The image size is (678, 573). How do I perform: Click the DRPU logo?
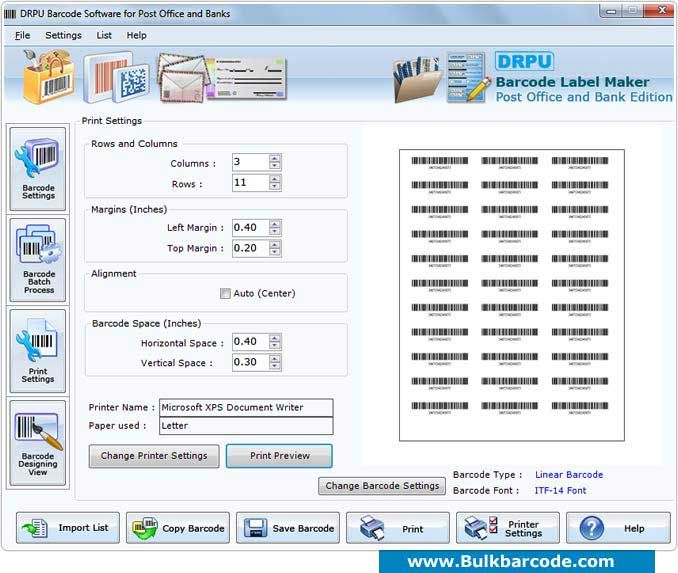(x=524, y=61)
